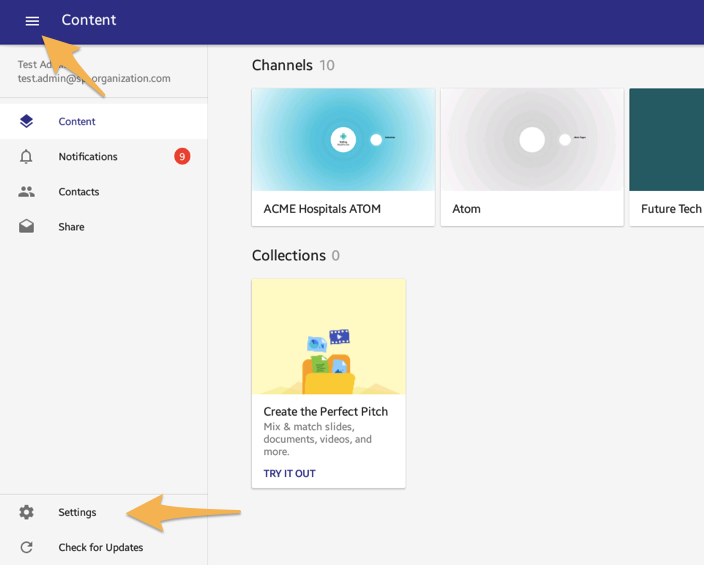Click the Create the Perfect Pitch illustration
This screenshot has width=704, height=565.
click(x=329, y=336)
